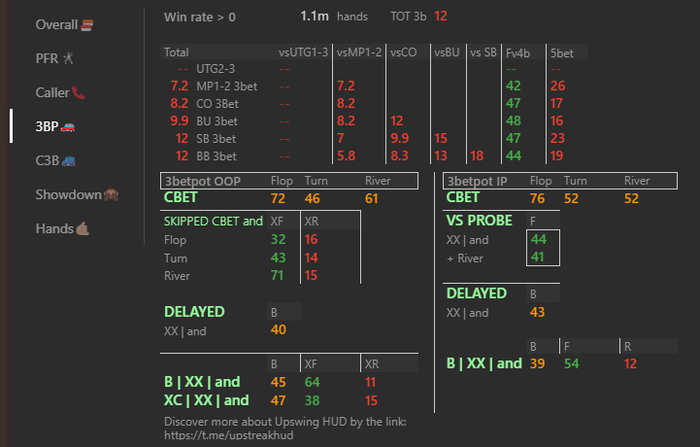
Task: Click the VS PROBE label
Action: 479,221
